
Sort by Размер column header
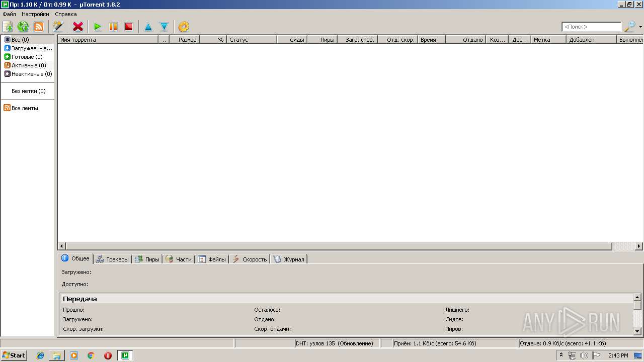tap(184, 40)
